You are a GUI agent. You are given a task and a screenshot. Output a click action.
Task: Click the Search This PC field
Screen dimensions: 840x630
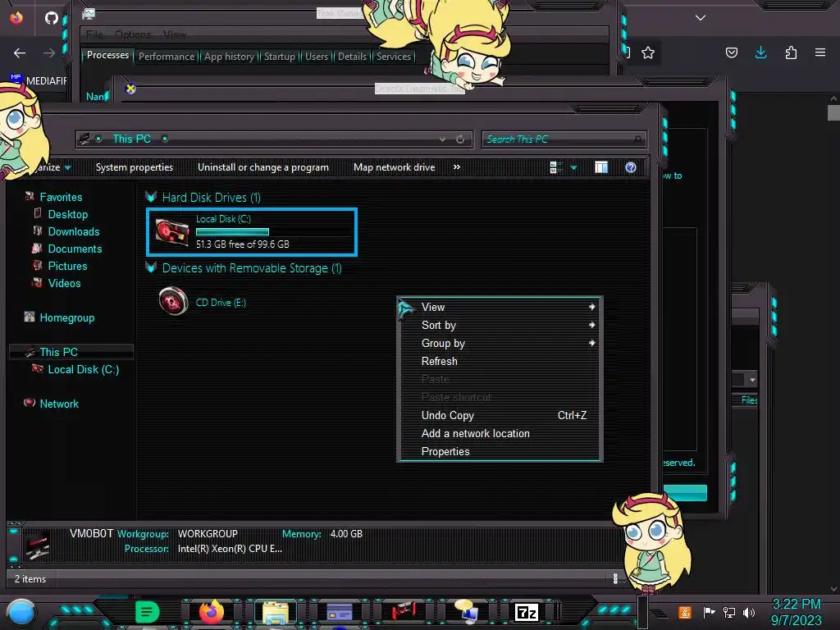(564, 139)
